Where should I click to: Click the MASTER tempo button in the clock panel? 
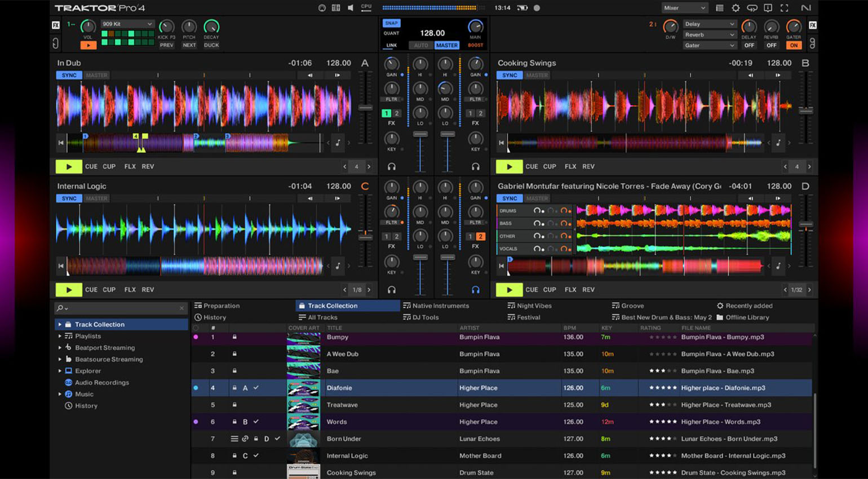(446, 45)
